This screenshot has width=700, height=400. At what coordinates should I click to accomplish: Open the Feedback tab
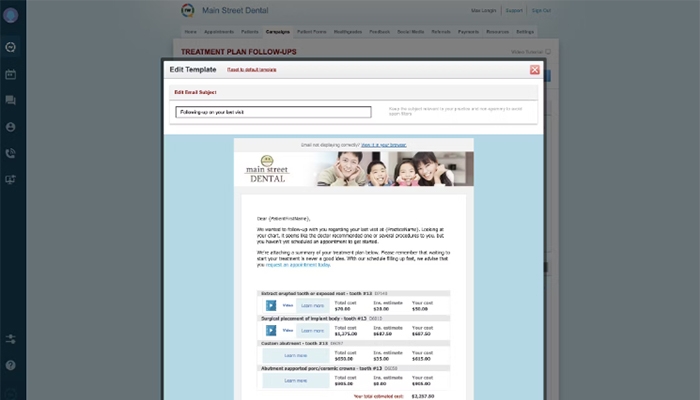[x=379, y=32]
